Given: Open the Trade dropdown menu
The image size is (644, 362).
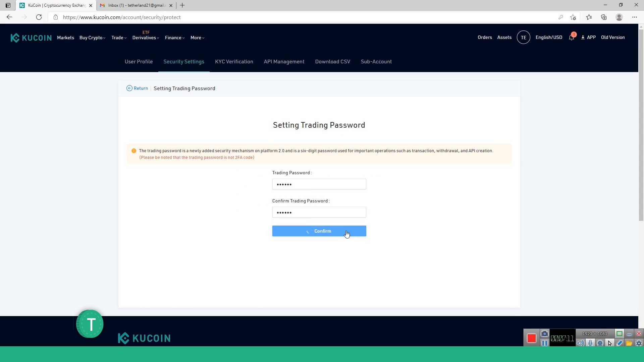Looking at the screenshot, I should 118,38.
